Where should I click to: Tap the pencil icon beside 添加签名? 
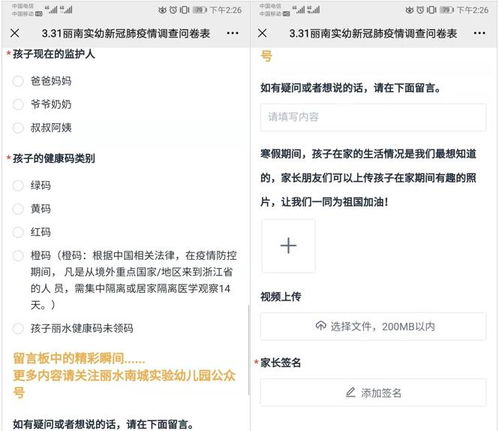click(350, 392)
